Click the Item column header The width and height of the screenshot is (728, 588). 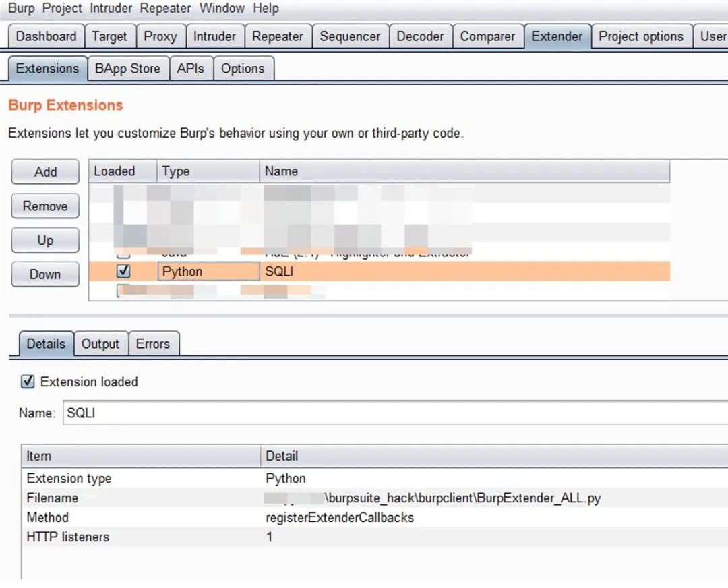pyautogui.click(x=141, y=456)
